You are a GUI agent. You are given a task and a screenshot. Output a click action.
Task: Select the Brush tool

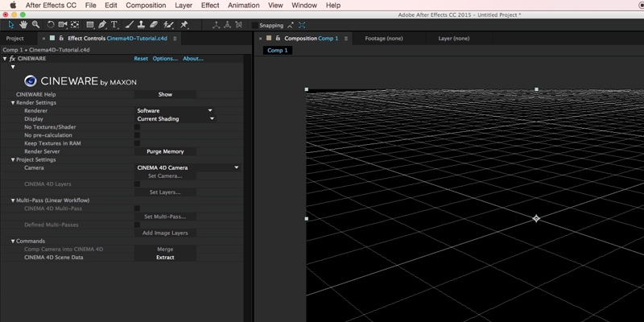tap(129, 25)
